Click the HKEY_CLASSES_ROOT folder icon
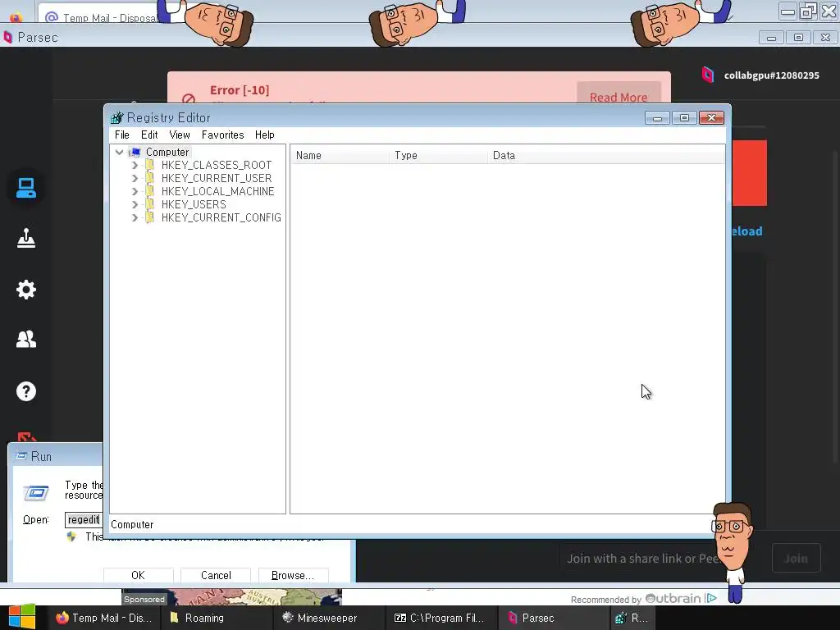 [x=150, y=165]
